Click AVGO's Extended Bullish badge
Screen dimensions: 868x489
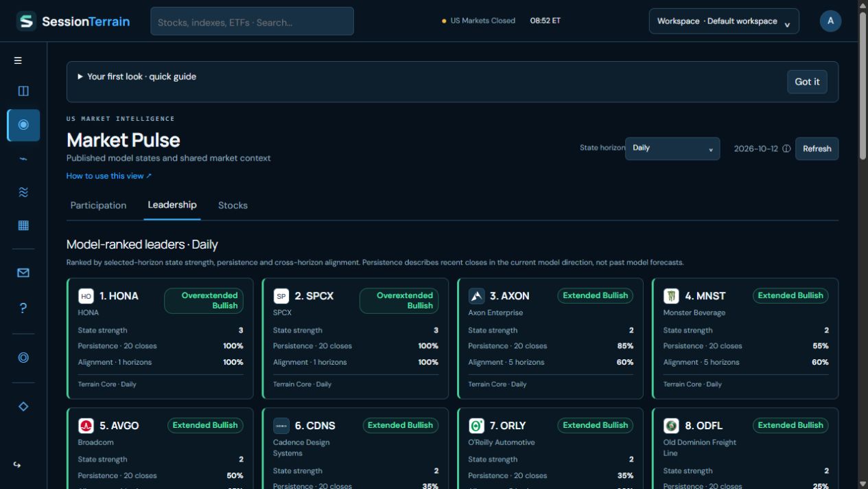[205, 426]
